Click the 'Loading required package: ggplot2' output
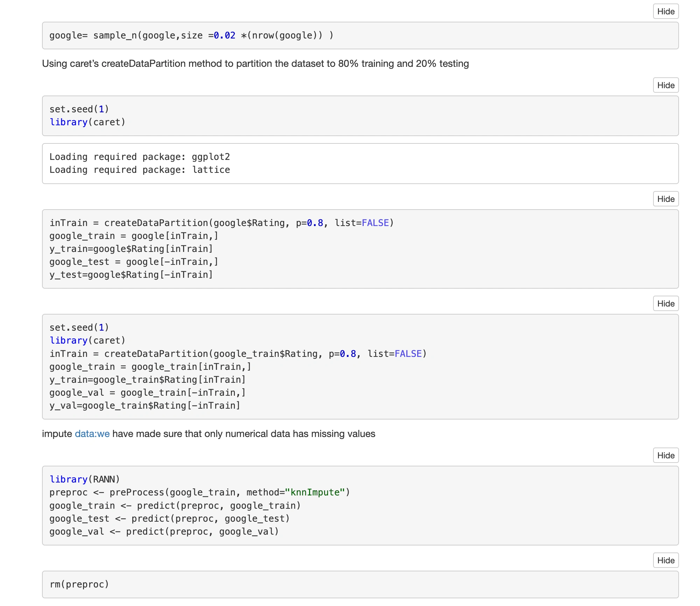 pos(139,157)
